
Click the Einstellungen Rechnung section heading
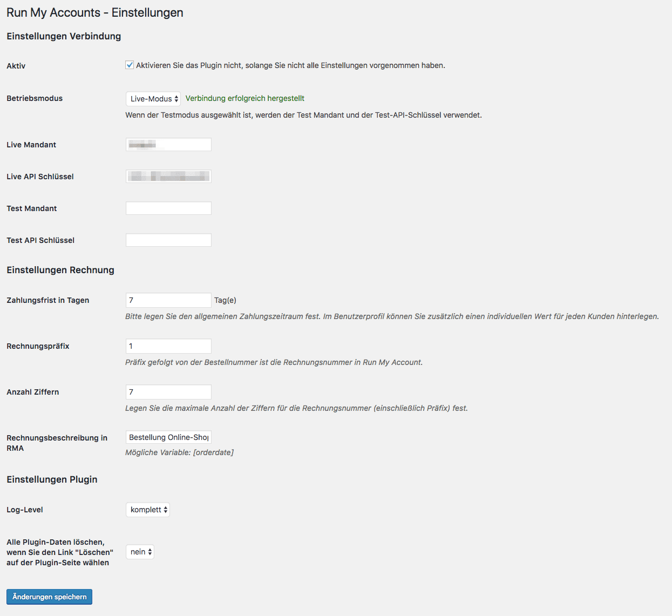[60, 270]
